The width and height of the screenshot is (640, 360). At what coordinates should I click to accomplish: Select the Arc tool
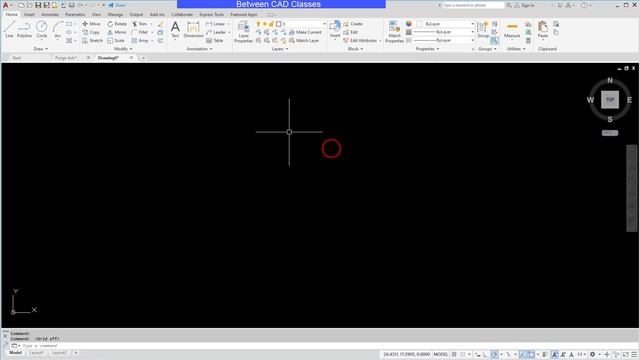[58, 29]
